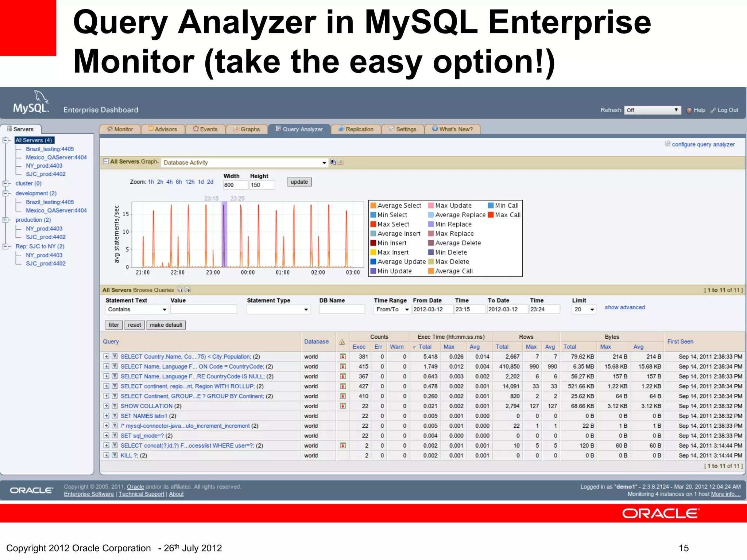This screenshot has height=560, width=747.
Task: Switch to the Advisors tab
Action: pyautogui.click(x=163, y=129)
